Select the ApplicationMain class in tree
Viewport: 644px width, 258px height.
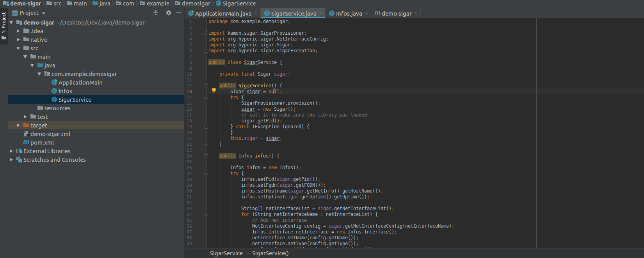80,83
